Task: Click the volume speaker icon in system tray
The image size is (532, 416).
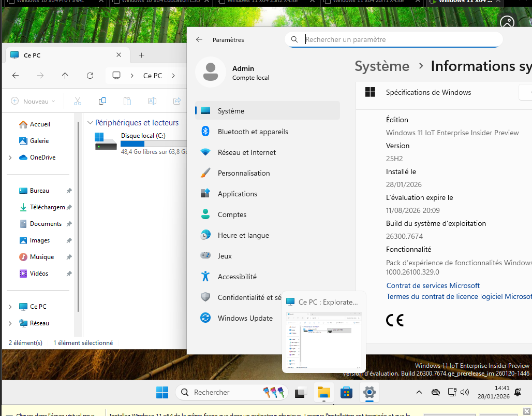Action: click(x=465, y=392)
